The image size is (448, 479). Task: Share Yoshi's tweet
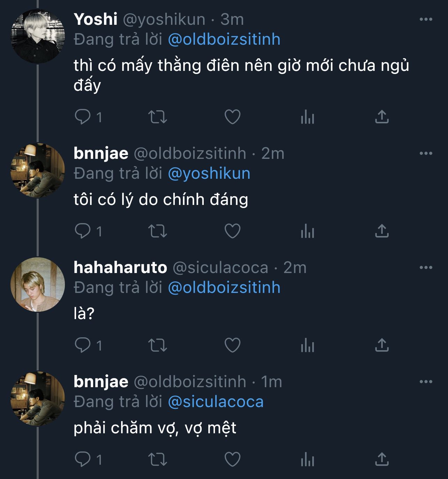click(382, 117)
